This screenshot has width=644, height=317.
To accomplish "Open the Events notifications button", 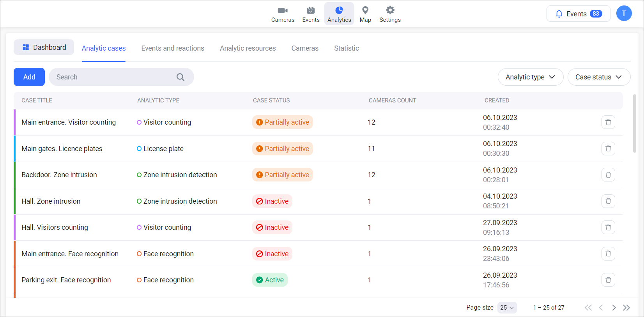I will 578,14.
